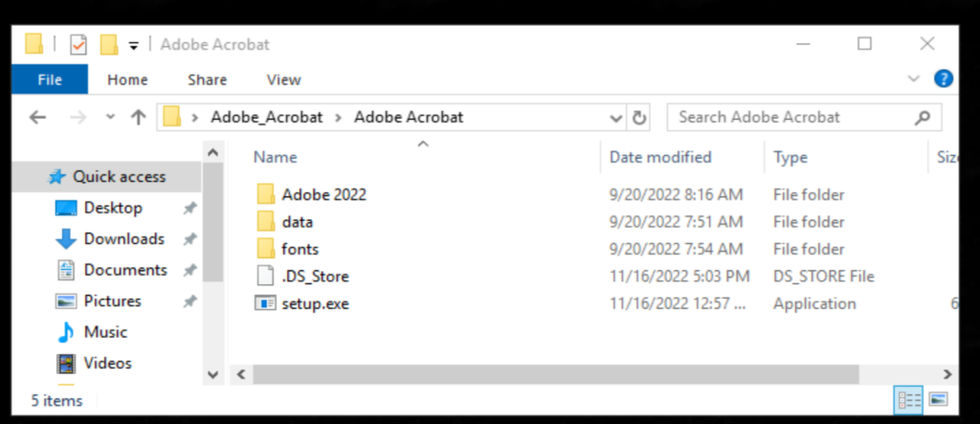Select the fonts folder name
The width and height of the screenshot is (980, 424).
click(x=300, y=250)
